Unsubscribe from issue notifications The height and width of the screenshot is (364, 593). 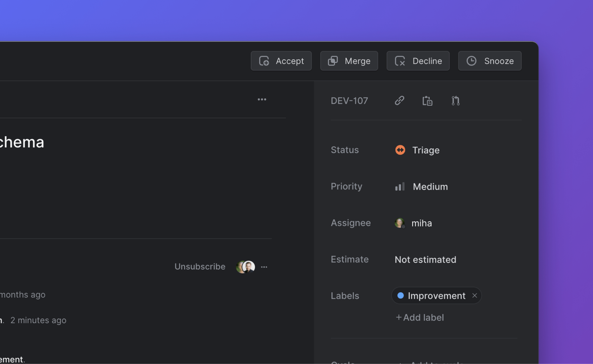click(x=200, y=267)
